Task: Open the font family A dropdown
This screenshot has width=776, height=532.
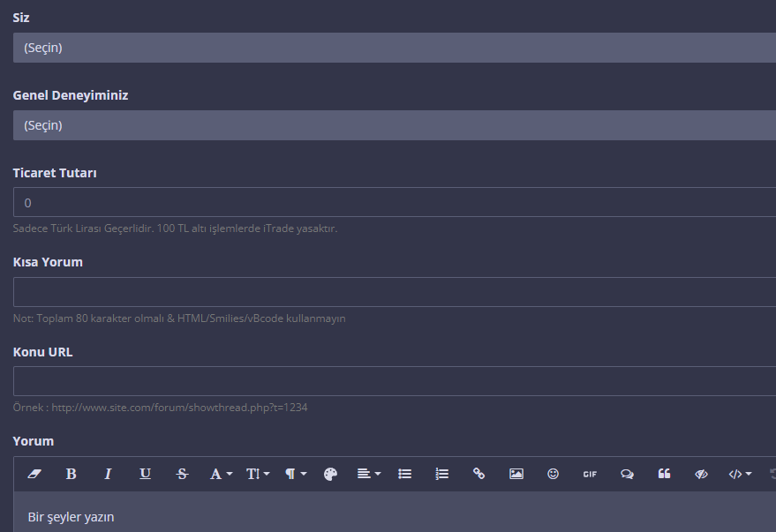Action: tap(221, 474)
